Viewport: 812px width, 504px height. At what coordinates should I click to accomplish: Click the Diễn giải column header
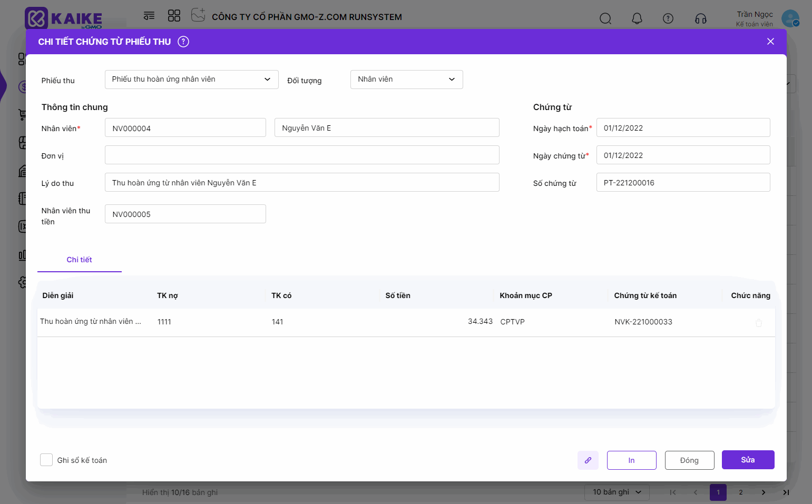point(58,295)
